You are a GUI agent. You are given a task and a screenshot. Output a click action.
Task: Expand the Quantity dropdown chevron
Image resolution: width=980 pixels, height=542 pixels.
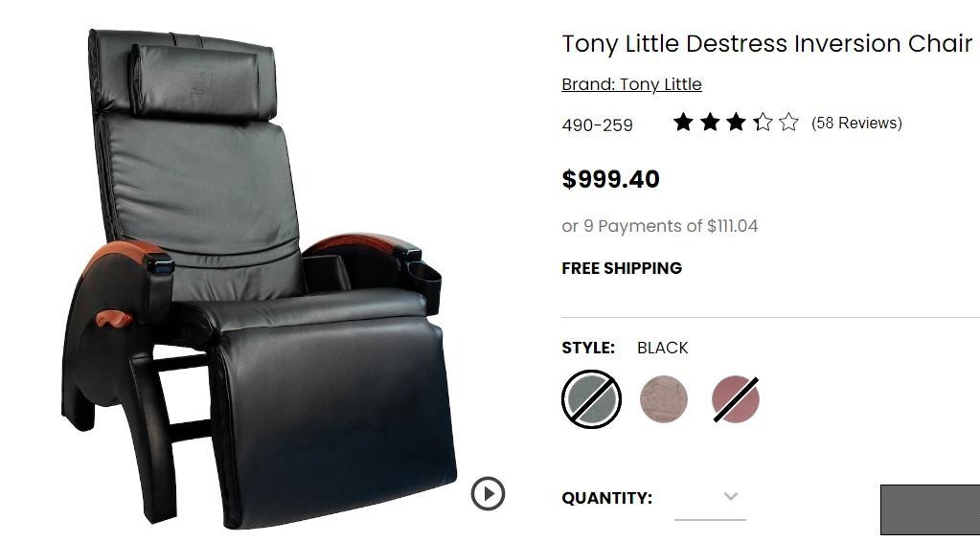coord(731,496)
